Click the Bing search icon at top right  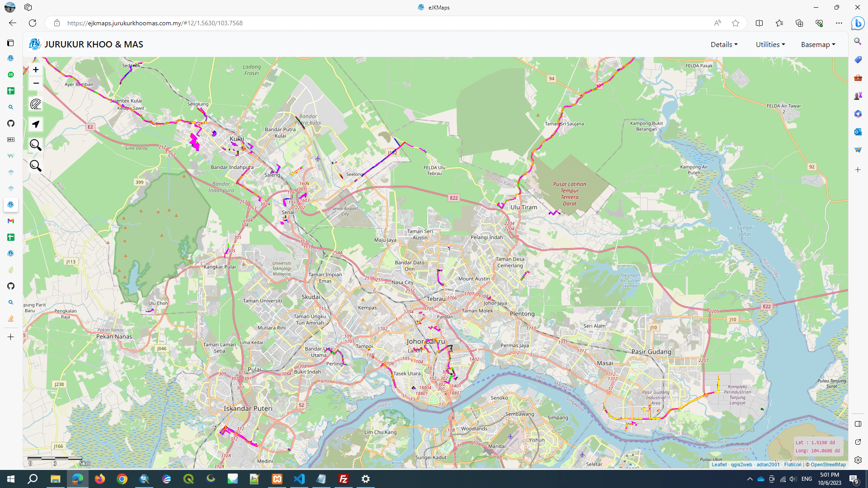[858, 23]
